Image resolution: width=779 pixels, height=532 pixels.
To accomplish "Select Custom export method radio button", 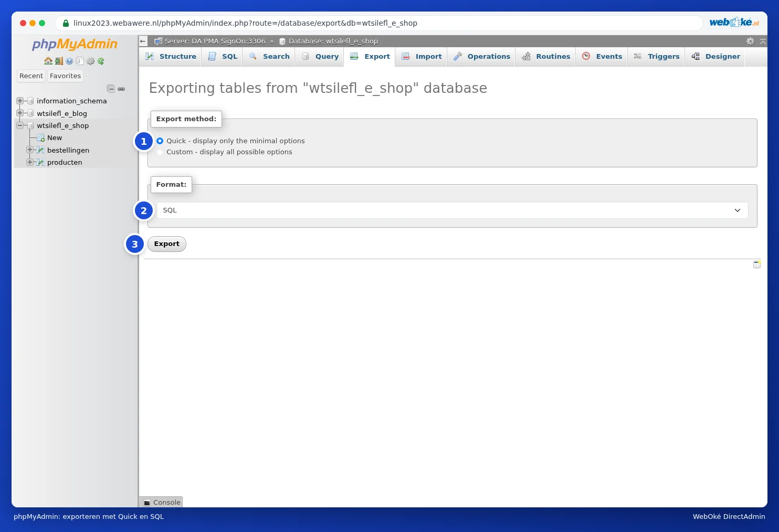I will point(160,152).
